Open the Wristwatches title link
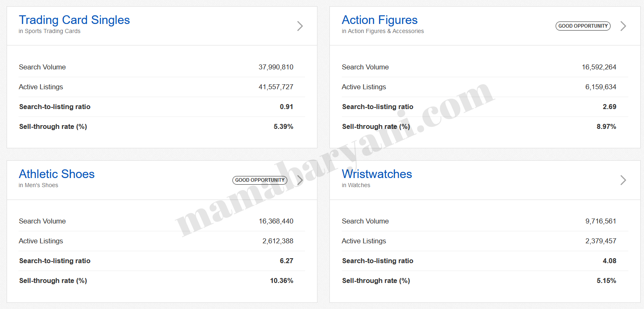The image size is (644, 309). click(376, 174)
